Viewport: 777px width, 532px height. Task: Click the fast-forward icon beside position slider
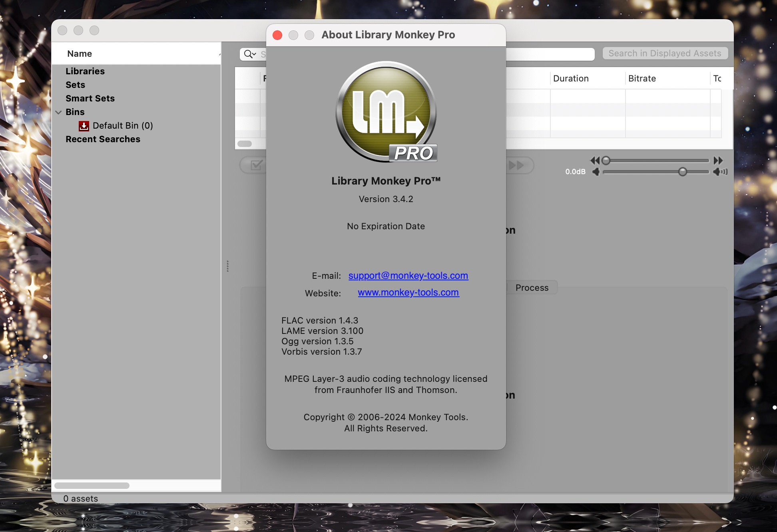pyautogui.click(x=718, y=161)
